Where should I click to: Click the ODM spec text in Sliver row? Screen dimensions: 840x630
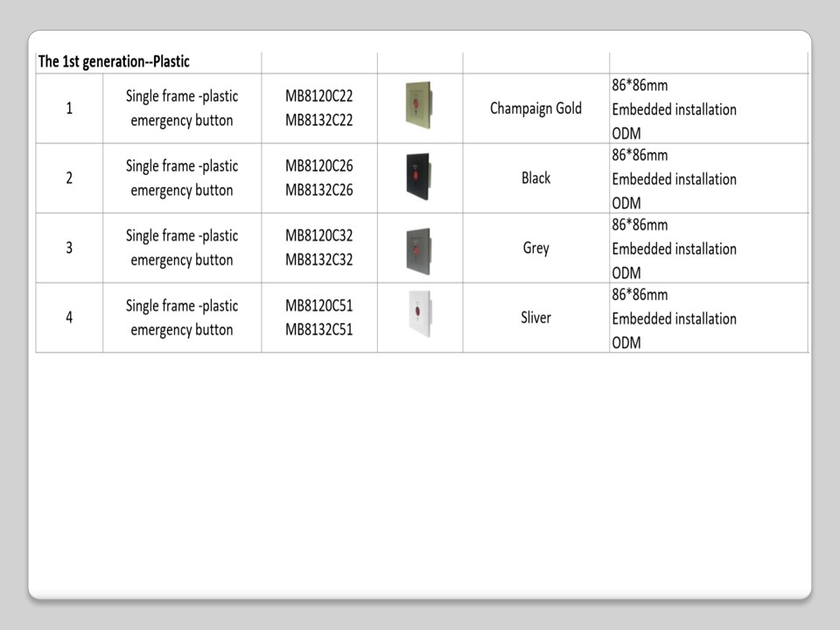point(626,343)
